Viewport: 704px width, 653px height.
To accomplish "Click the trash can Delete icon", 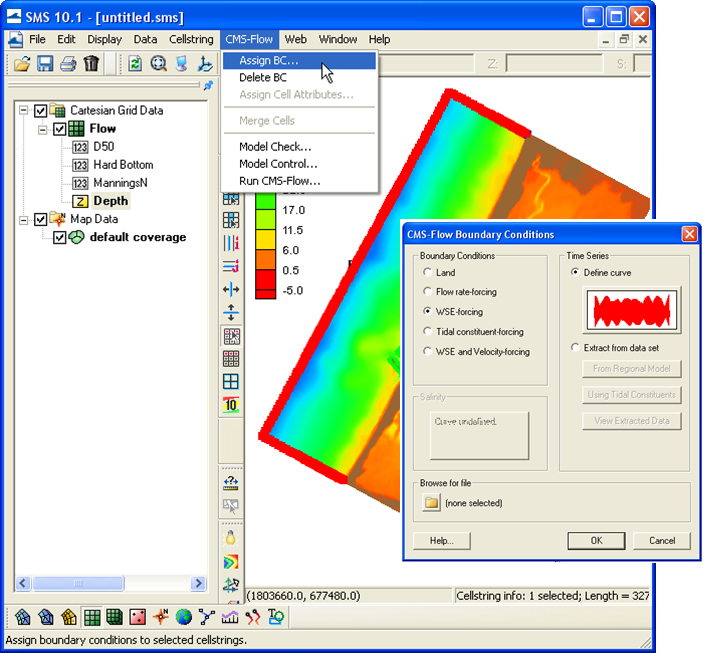I will pos(91,64).
